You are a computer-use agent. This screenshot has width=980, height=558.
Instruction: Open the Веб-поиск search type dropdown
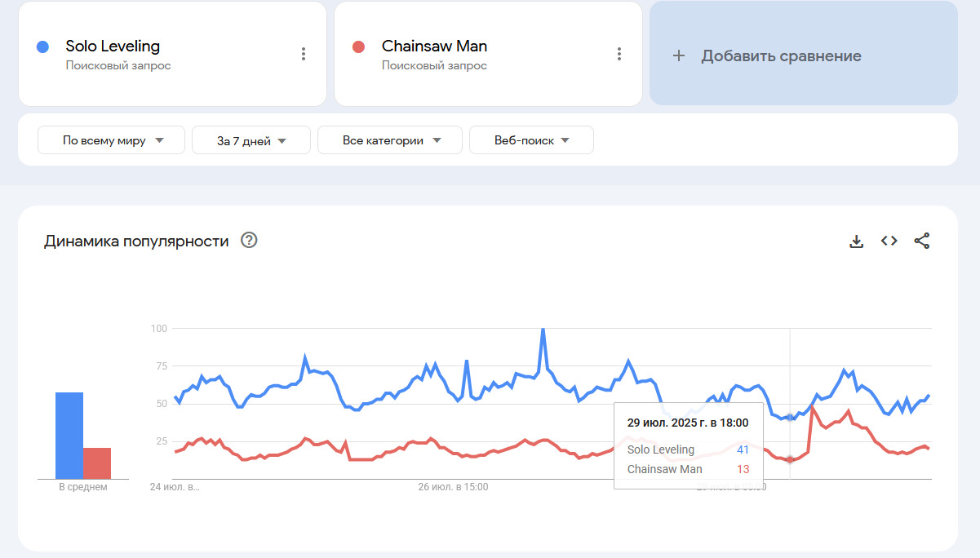(x=531, y=140)
